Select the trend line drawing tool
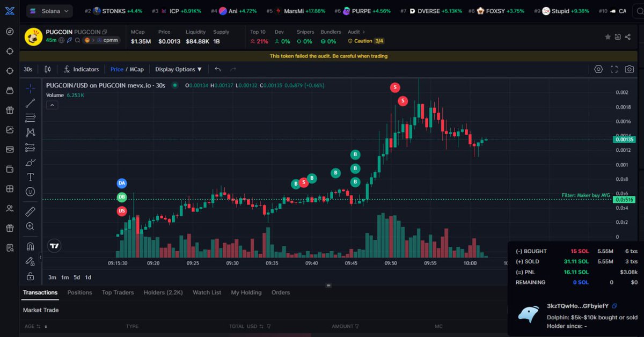Image resolution: width=644 pixels, height=337 pixels. tap(31, 104)
